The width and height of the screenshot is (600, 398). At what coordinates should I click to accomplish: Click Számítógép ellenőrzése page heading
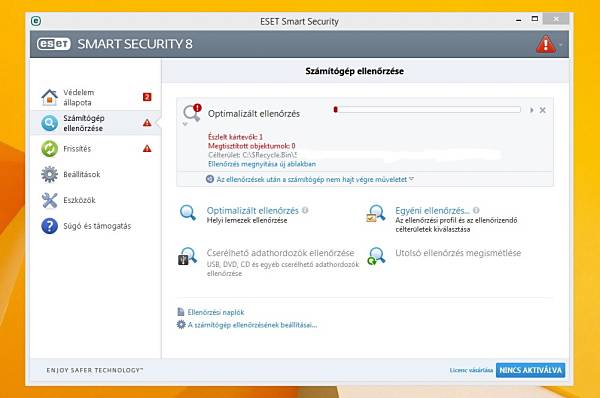pos(354,71)
